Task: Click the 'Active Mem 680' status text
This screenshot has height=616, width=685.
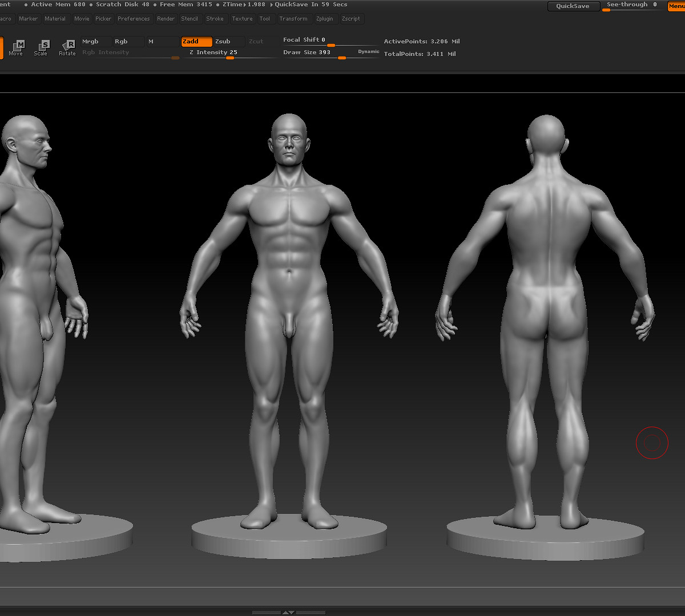Action: [58, 5]
